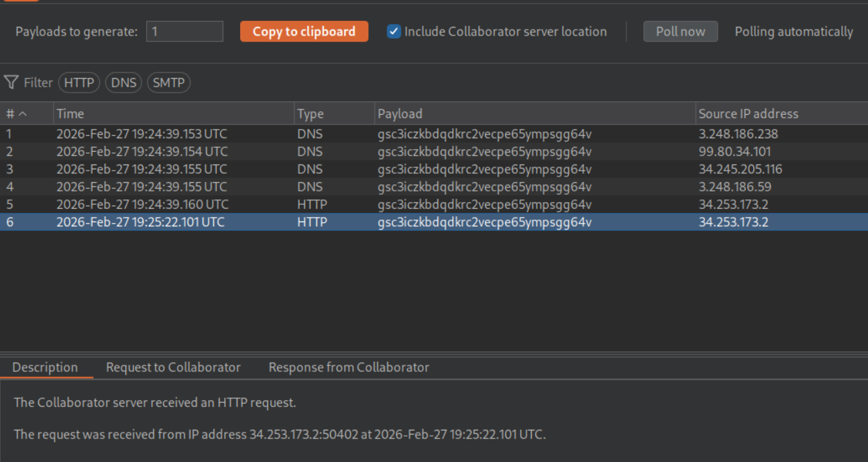Toggle the SMTP filter chip
This screenshot has height=462, width=868.
click(x=168, y=83)
